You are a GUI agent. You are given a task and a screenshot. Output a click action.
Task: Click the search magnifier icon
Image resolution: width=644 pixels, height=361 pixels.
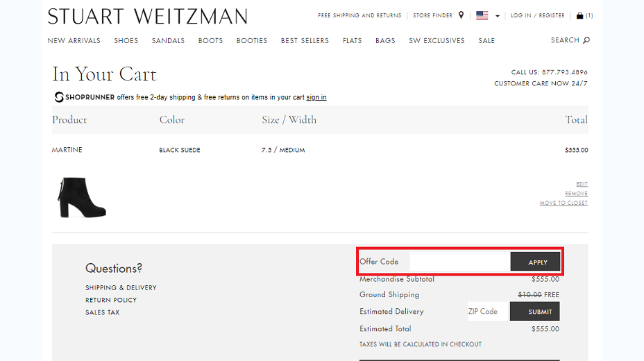(x=586, y=40)
